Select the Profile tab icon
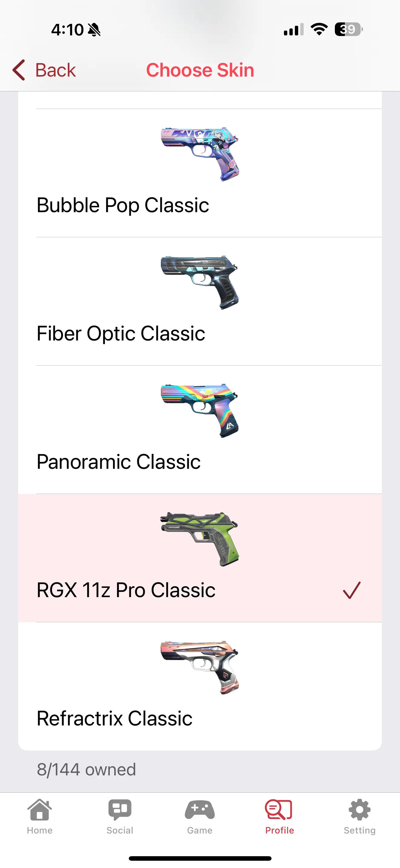Viewport: 400px width, 868px height. click(279, 809)
